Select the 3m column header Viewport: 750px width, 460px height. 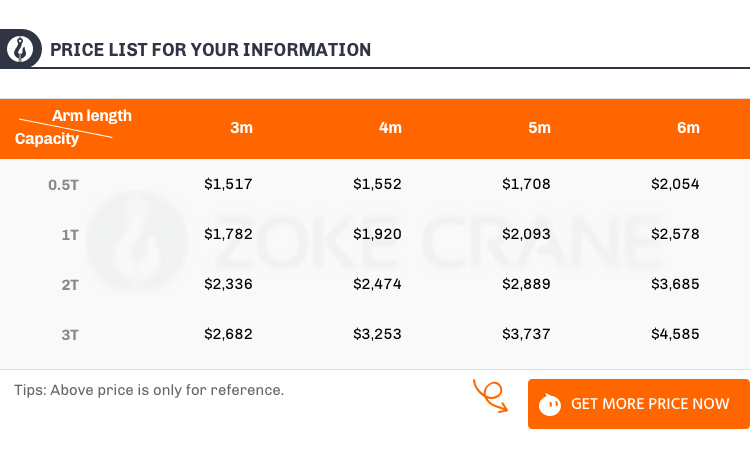pos(242,128)
